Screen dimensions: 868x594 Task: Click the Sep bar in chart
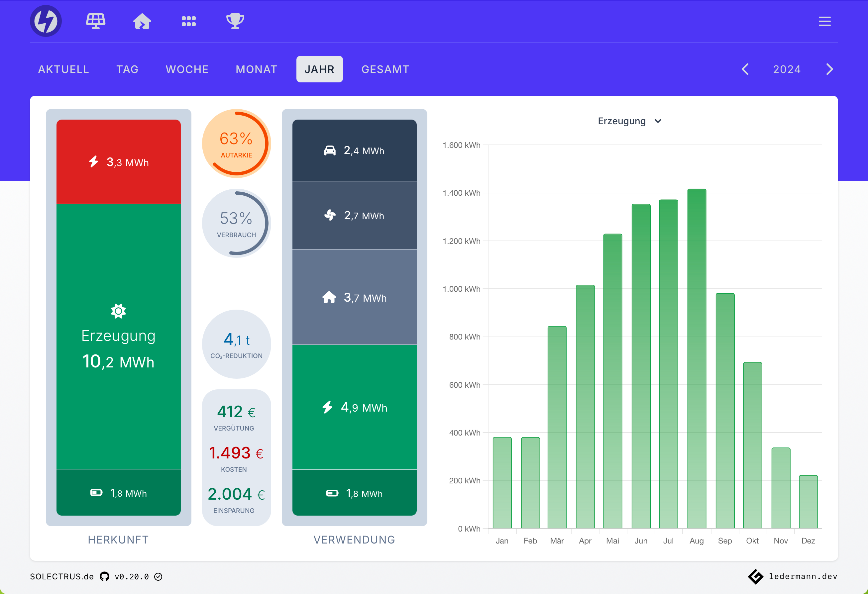[725, 411]
